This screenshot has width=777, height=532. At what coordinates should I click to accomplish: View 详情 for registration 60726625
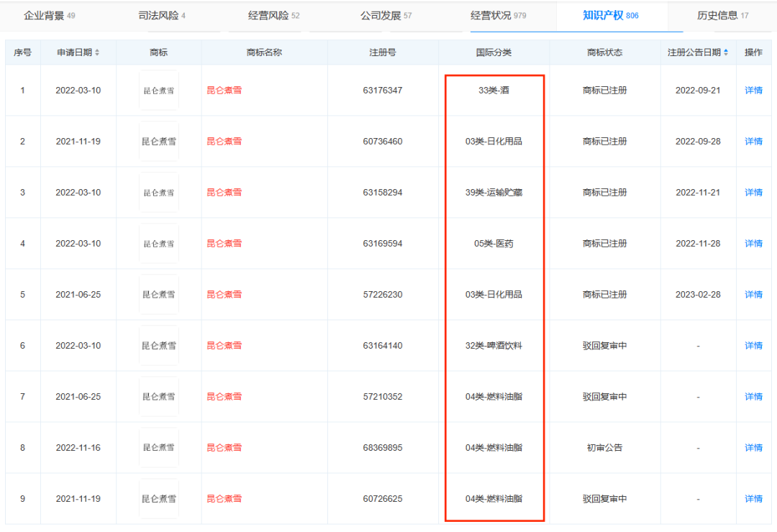point(753,499)
